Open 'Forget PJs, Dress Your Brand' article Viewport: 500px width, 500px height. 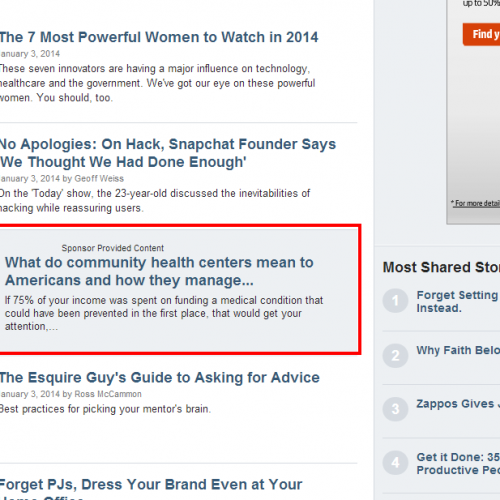coord(151,488)
